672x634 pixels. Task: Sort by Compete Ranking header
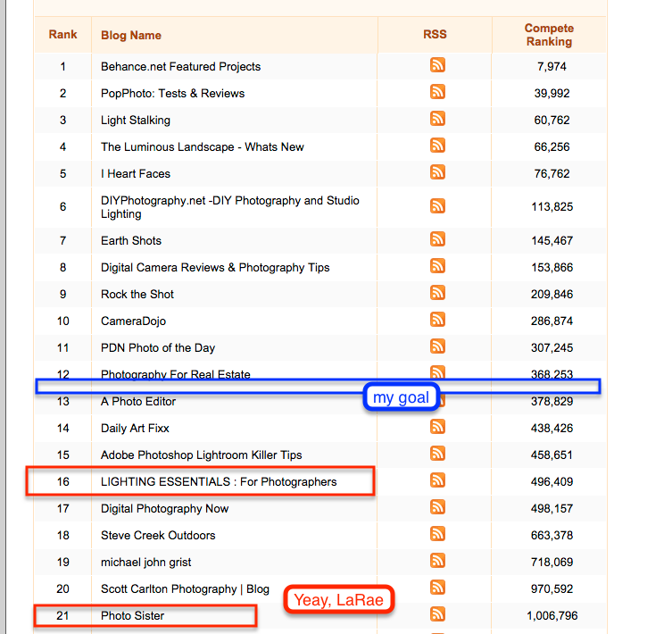click(x=549, y=35)
